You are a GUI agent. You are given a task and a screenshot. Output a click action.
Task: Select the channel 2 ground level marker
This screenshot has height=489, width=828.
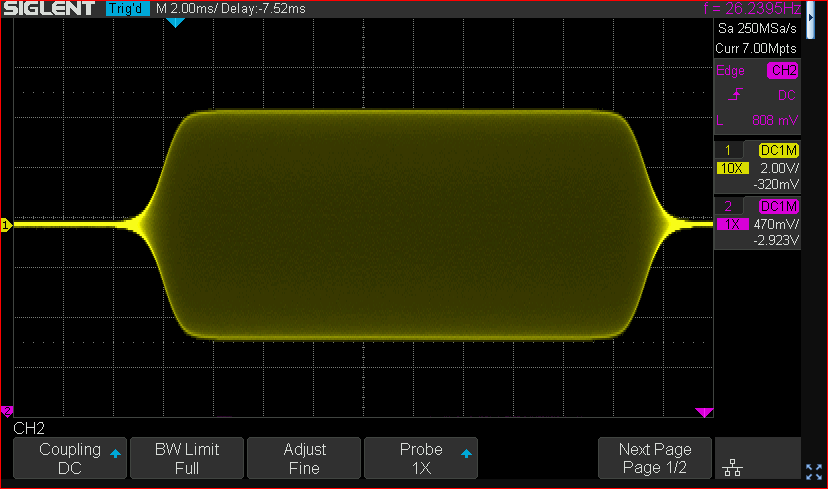[7, 410]
